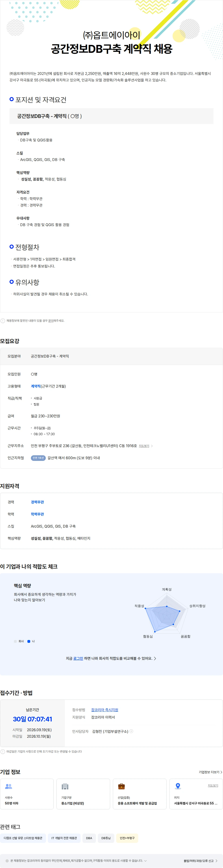Screen dimensions: 223x868
Task: Open the 문의 link for incorrect info
Action: click(50, 321)
